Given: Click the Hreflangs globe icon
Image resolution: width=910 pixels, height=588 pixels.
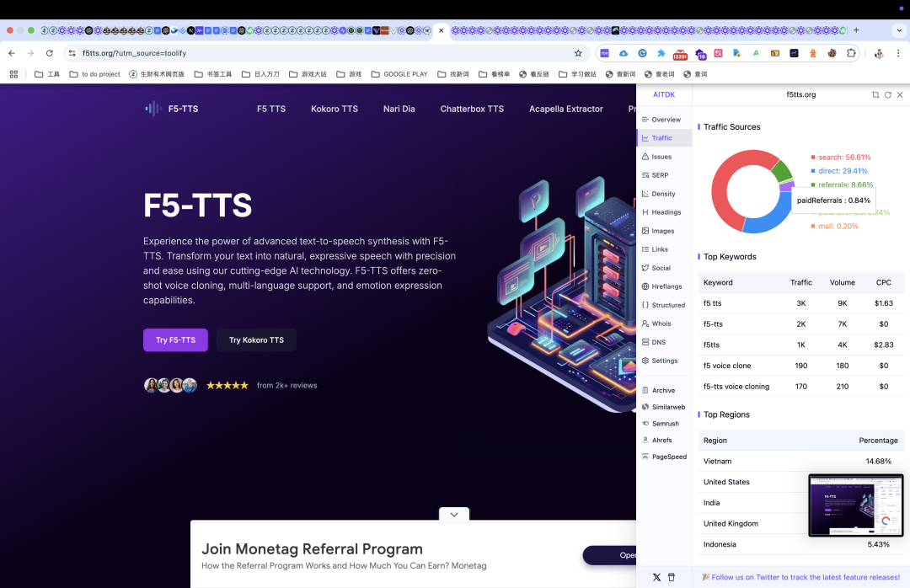Looking at the screenshot, I should [645, 286].
